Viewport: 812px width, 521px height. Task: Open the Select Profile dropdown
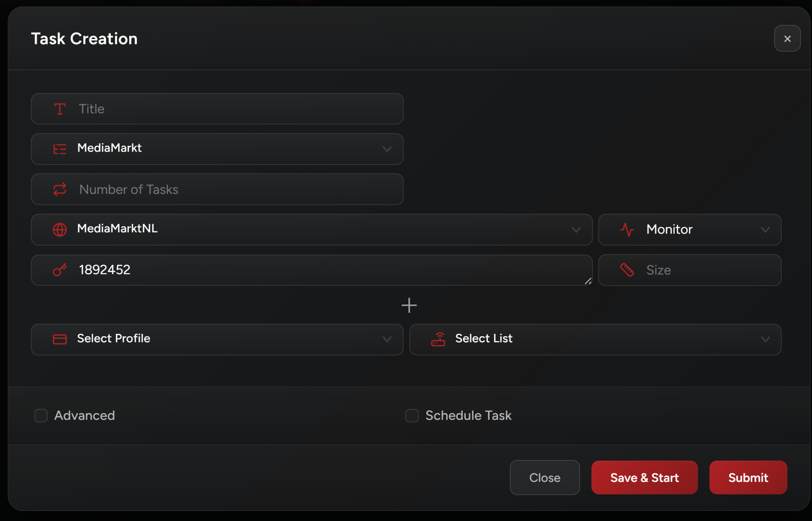[387, 339]
